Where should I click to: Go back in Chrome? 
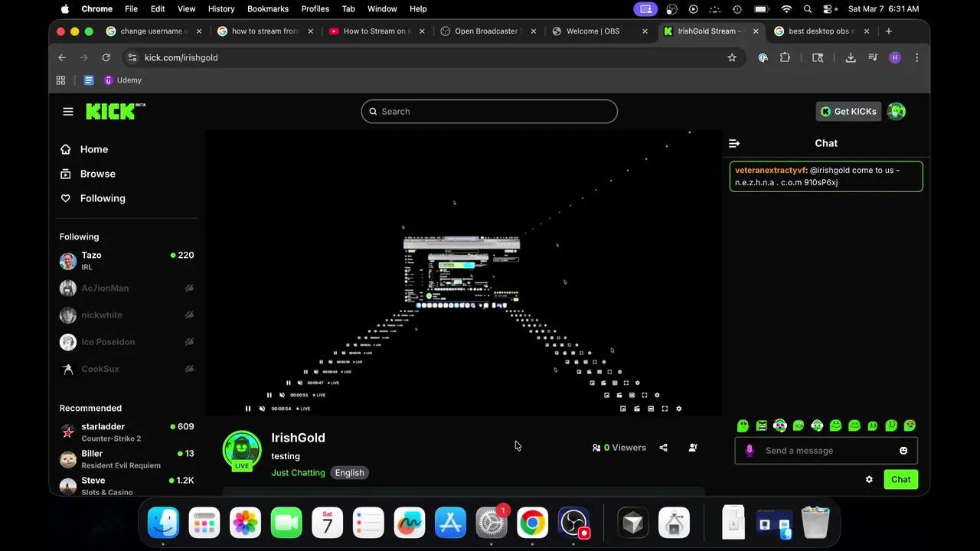(62, 57)
